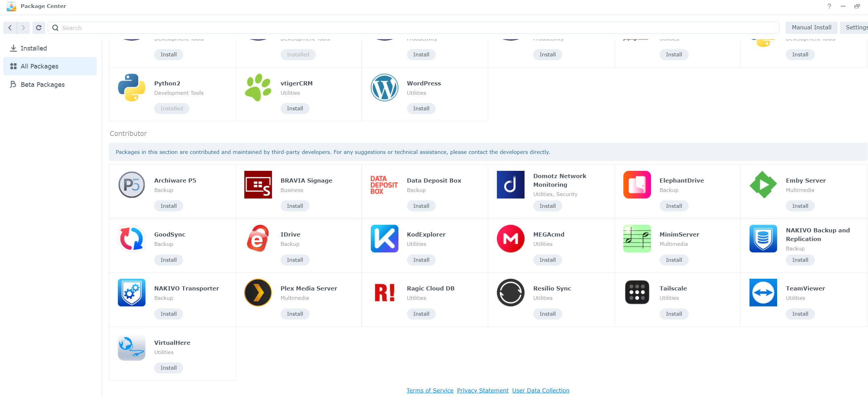Open the Data Deposit Box icon
Screen dimensions: 868x397
[x=384, y=185]
